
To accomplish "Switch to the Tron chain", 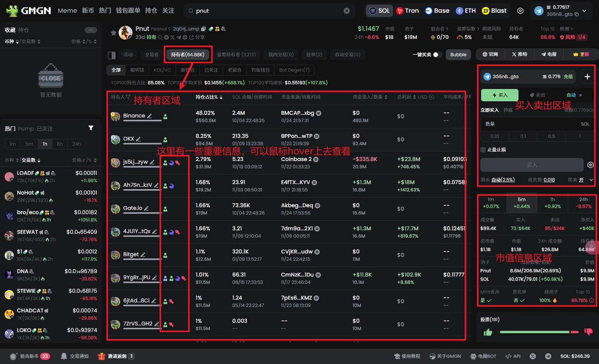I will tap(408, 11).
